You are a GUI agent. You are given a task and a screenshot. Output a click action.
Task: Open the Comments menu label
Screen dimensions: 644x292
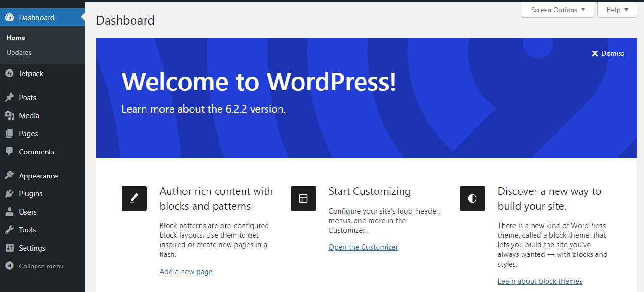36,152
